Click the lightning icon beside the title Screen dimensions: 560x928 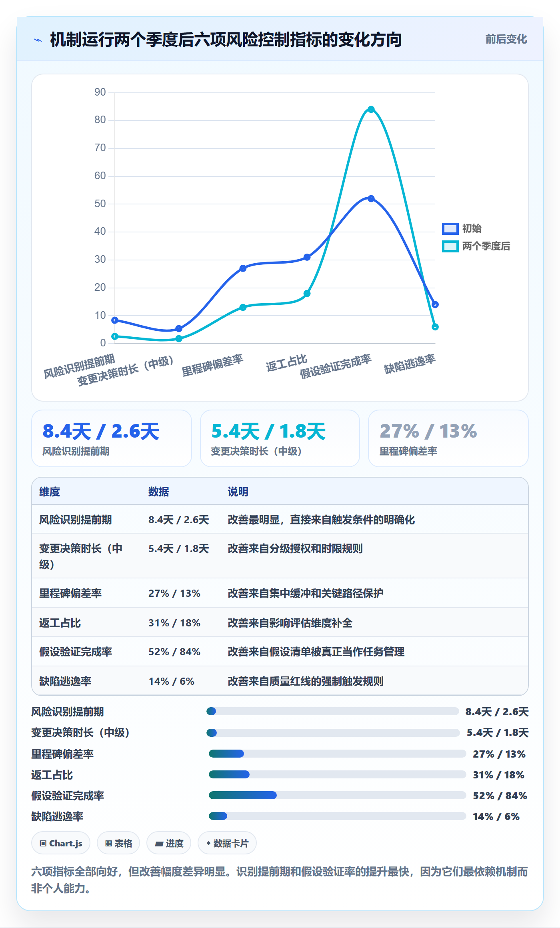point(38,40)
